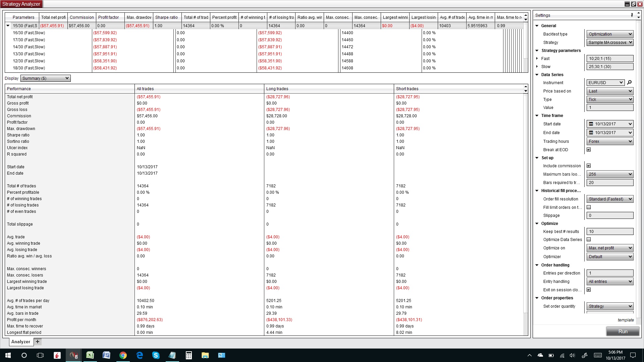Uncheck Include commission checkbox
Image resolution: width=644 pixels, height=362 pixels.
[x=589, y=166]
